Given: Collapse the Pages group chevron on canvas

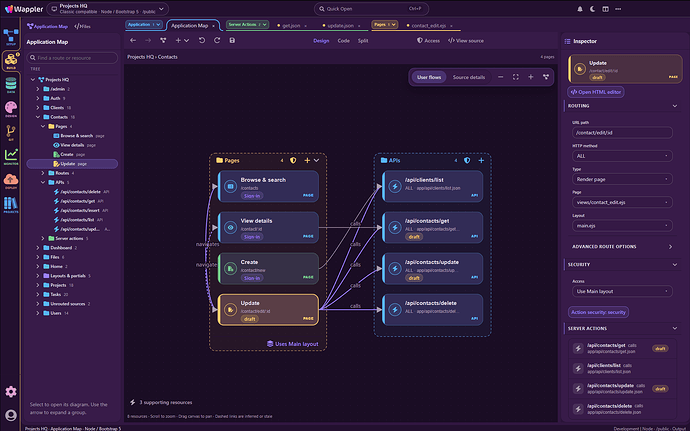Looking at the screenshot, I should (x=316, y=161).
